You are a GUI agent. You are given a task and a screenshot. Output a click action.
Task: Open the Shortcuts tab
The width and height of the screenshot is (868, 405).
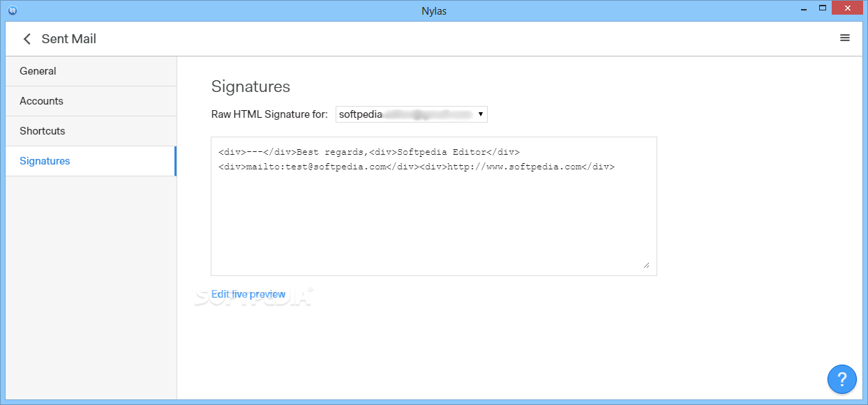tap(91, 131)
